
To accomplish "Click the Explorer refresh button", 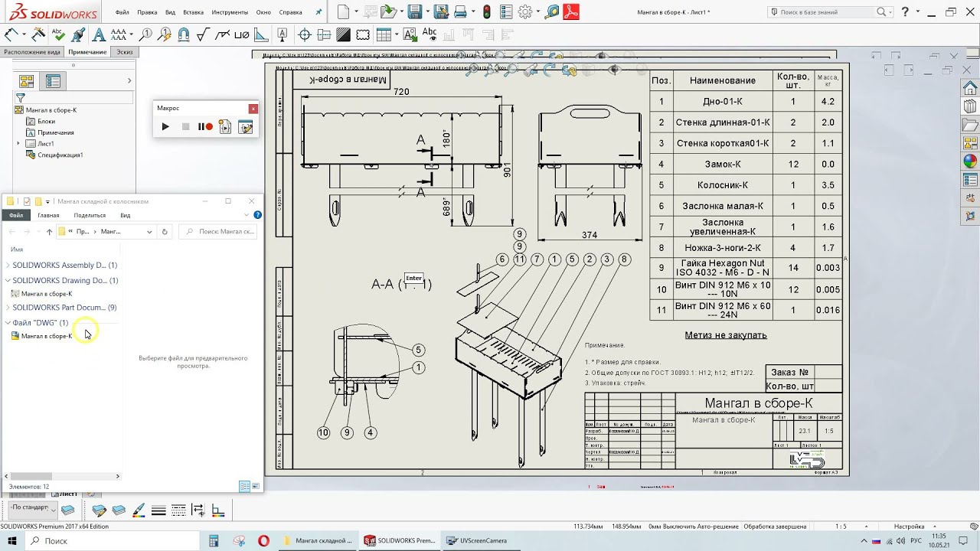I will point(164,231).
